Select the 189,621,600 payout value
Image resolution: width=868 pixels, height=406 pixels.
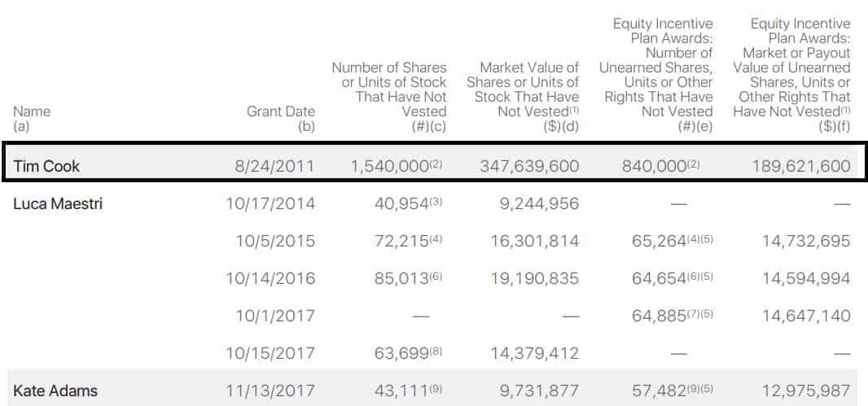pos(800,166)
